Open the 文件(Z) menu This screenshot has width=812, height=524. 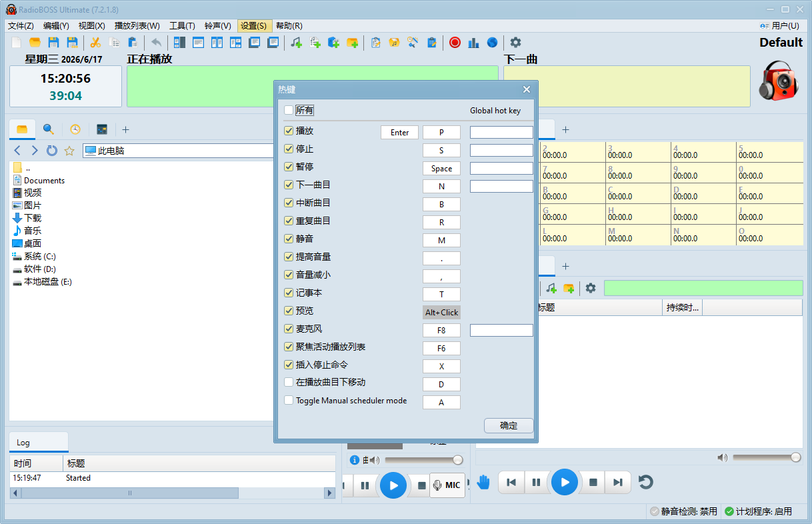coord(21,25)
